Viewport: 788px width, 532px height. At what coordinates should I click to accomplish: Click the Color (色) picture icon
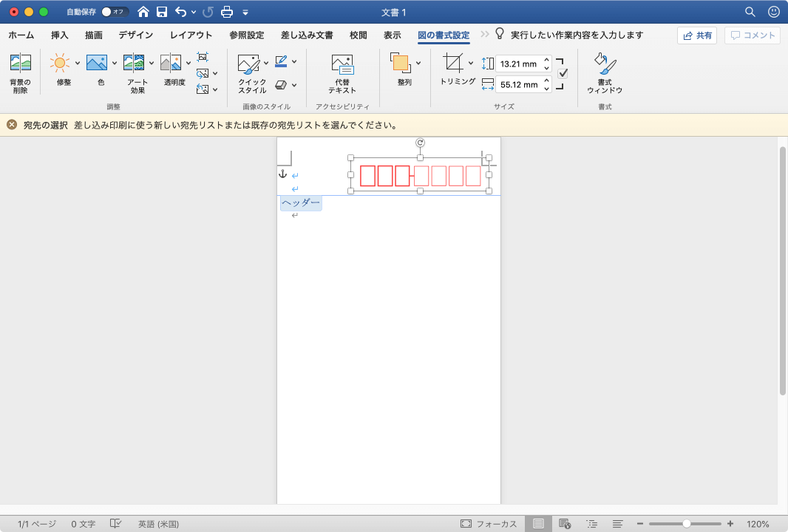[x=97, y=63]
